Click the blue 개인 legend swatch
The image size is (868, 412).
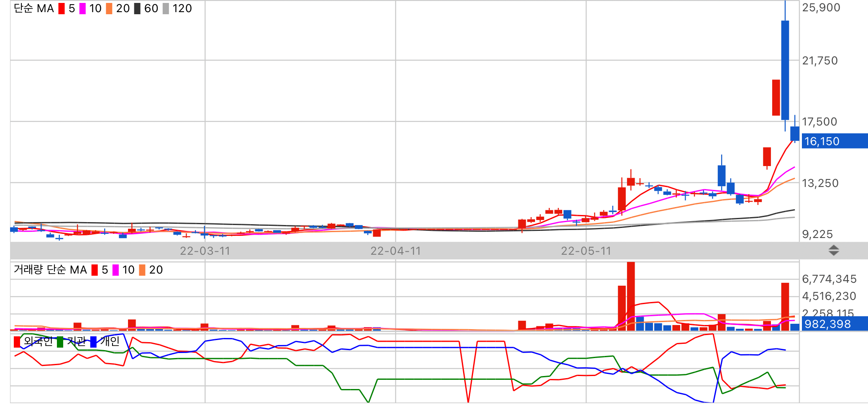(x=93, y=342)
